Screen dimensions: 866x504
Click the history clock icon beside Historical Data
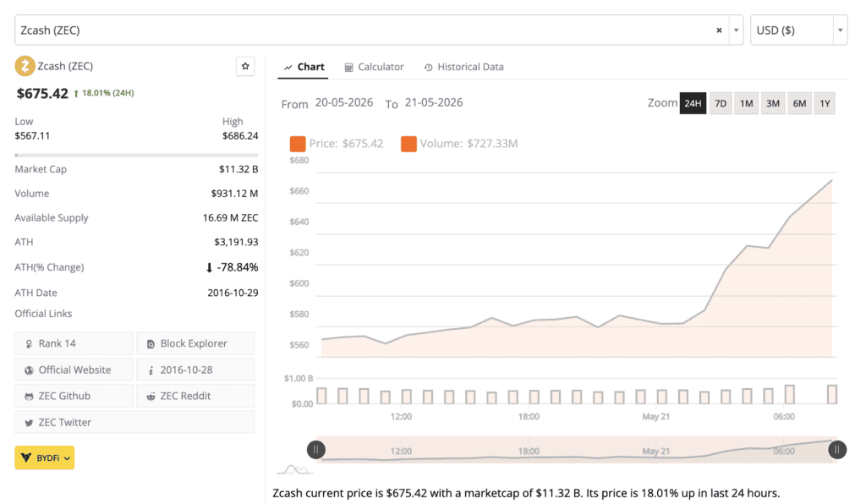[428, 68]
